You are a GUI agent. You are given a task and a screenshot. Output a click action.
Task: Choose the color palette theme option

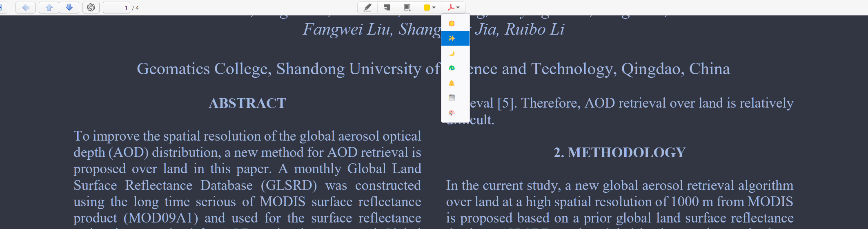[x=455, y=113]
